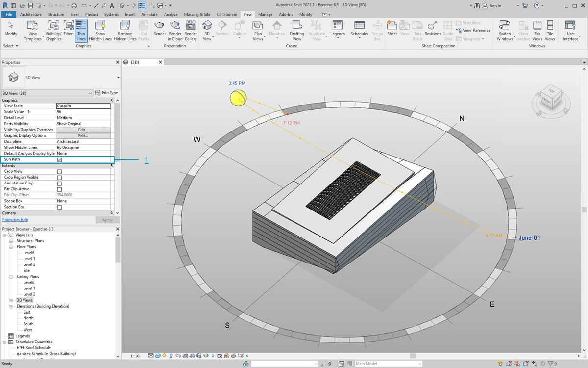This screenshot has width=588, height=368.
Task: Enable the Crop View checkbox
Action: pos(59,172)
